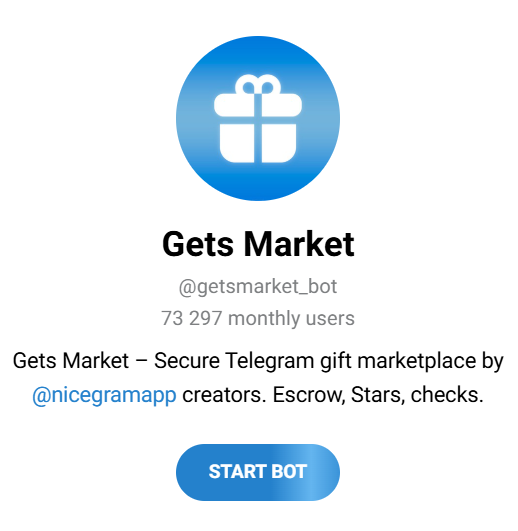Click the bow loops atop the gift icon
The width and height of the screenshot is (518, 531).
[x=258, y=85]
